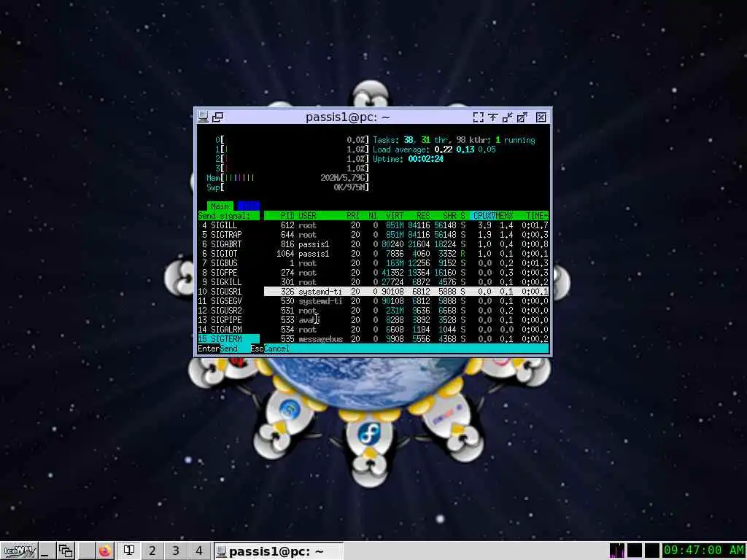Screen dimensions: 747x560
Task: Sort by the RES column header
Action: click(423, 216)
